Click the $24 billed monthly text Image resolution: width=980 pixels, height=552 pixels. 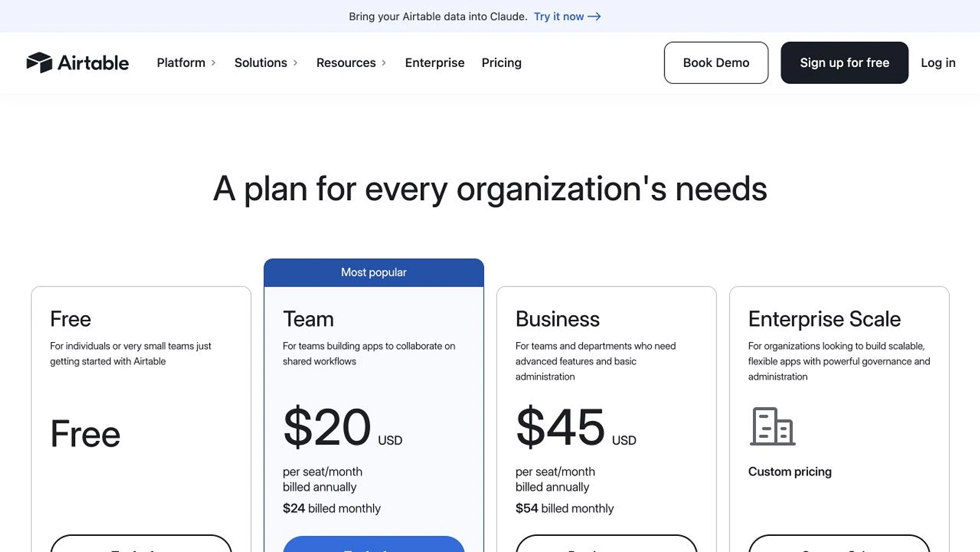tap(332, 508)
